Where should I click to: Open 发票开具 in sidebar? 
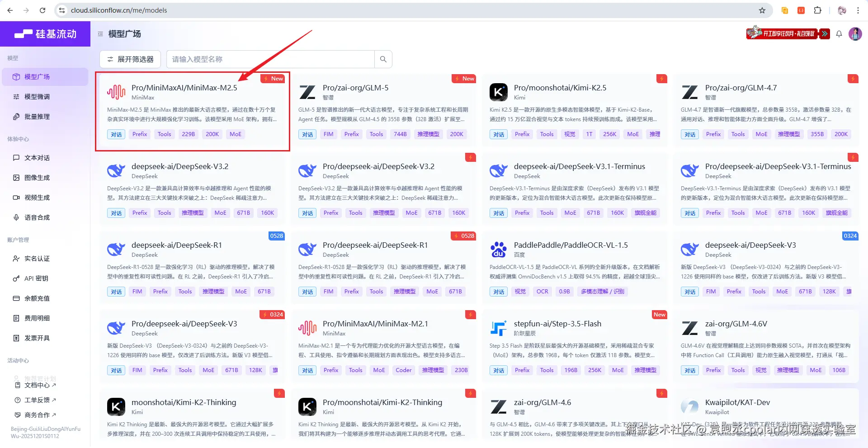[x=45, y=338]
